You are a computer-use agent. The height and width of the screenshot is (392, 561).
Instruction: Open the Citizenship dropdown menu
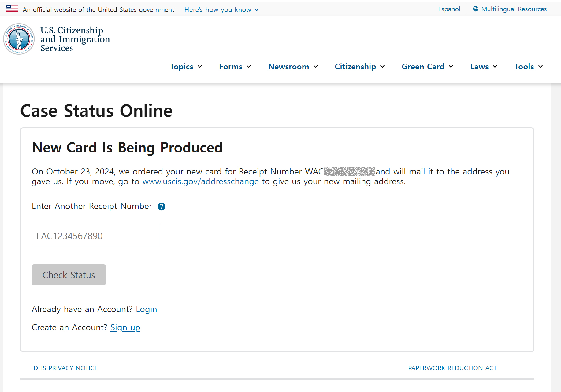360,67
